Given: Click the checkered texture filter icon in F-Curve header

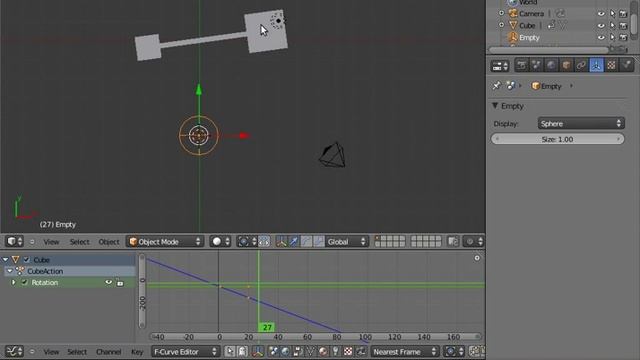Looking at the screenshot, I should [348, 351].
